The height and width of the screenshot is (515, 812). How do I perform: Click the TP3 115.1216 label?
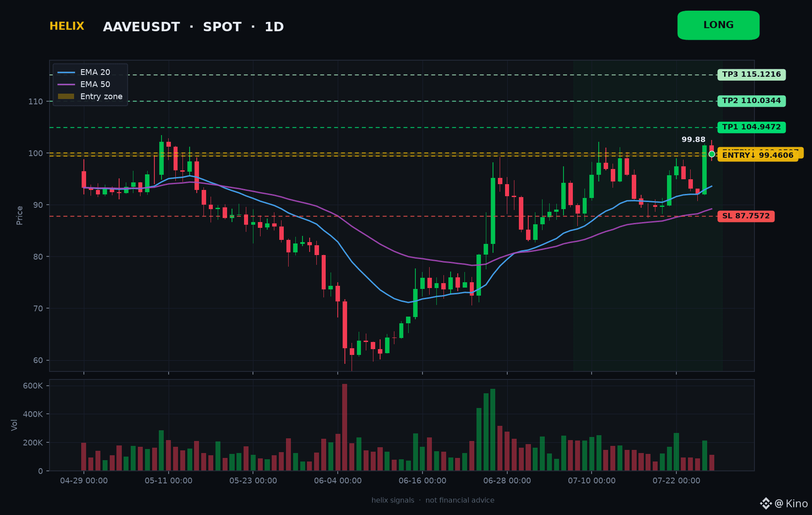click(x=751, y=74)
